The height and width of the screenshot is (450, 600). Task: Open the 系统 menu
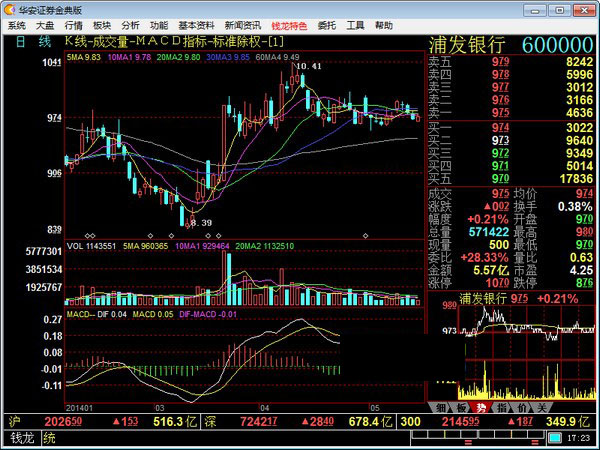pyautogui.click(x=17, y=26)
